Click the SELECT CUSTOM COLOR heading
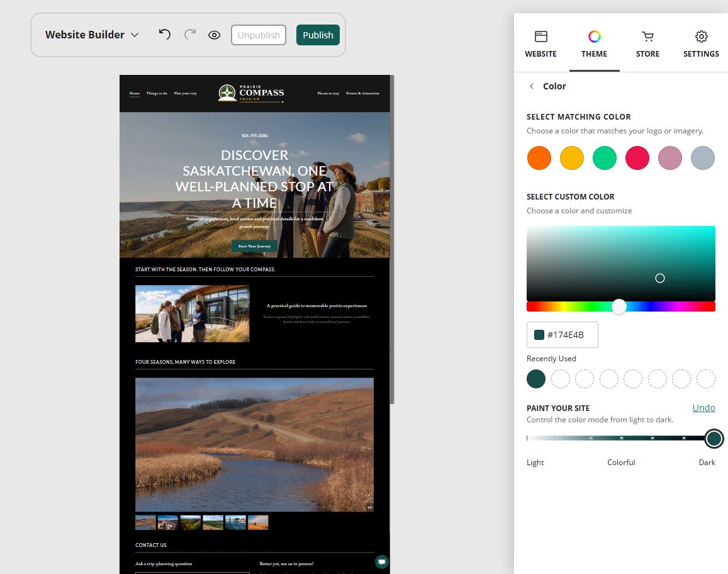Image resolution: width=728 pixels, height=574 pixels. coord(570,197)
